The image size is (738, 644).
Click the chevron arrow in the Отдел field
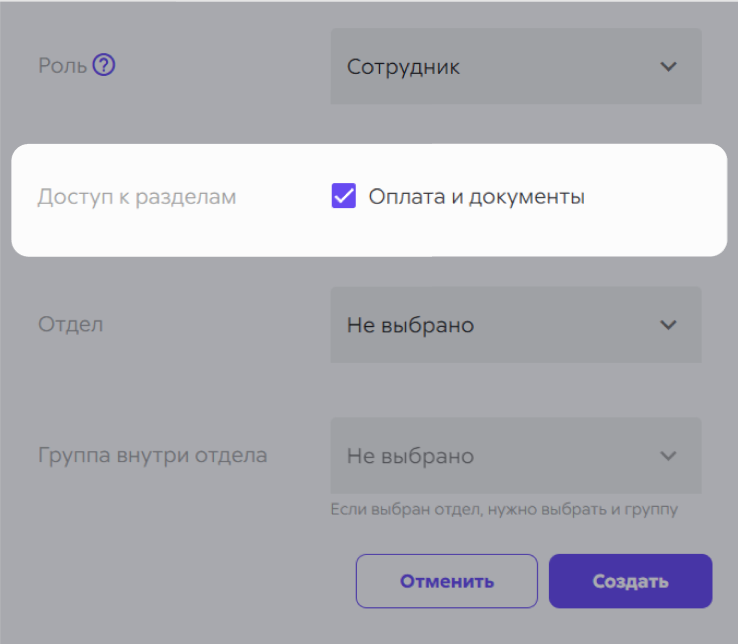668,325
